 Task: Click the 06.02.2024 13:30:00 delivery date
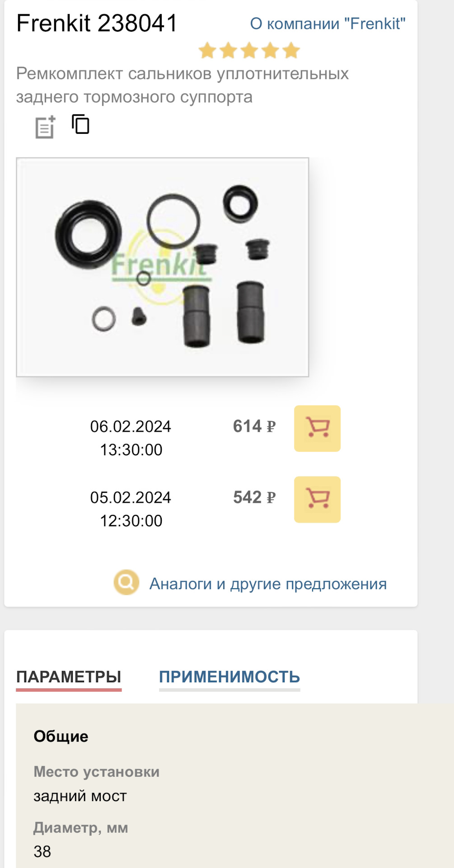pyautogui.click(x=131, y=438)
